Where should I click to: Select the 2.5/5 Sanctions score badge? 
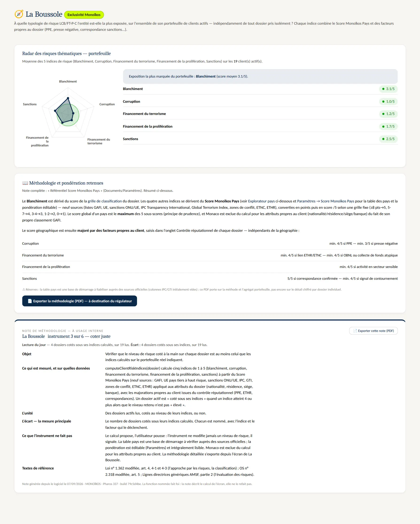(388, 139)
